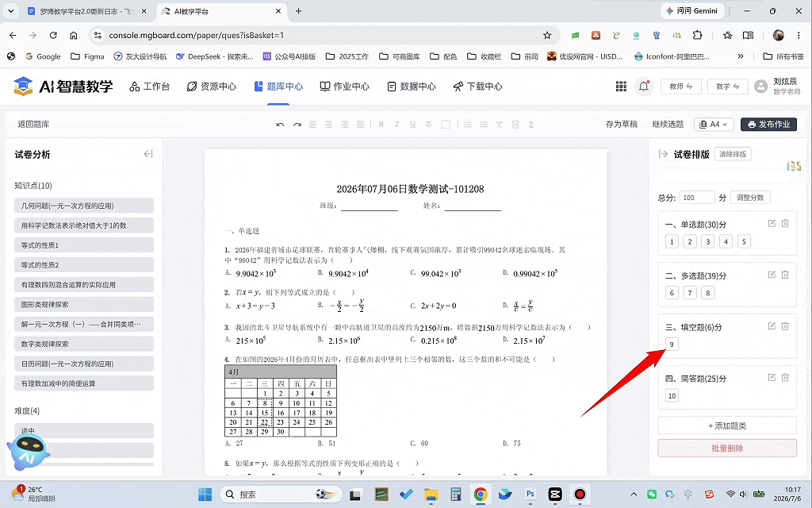Open the apps grid icon

tap(621, 87)
